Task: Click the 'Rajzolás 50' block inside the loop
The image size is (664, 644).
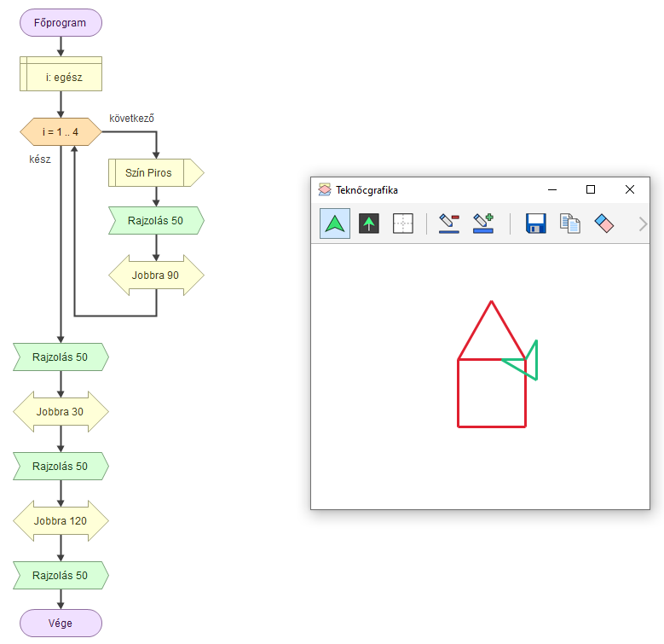Action: pos(156,221)
